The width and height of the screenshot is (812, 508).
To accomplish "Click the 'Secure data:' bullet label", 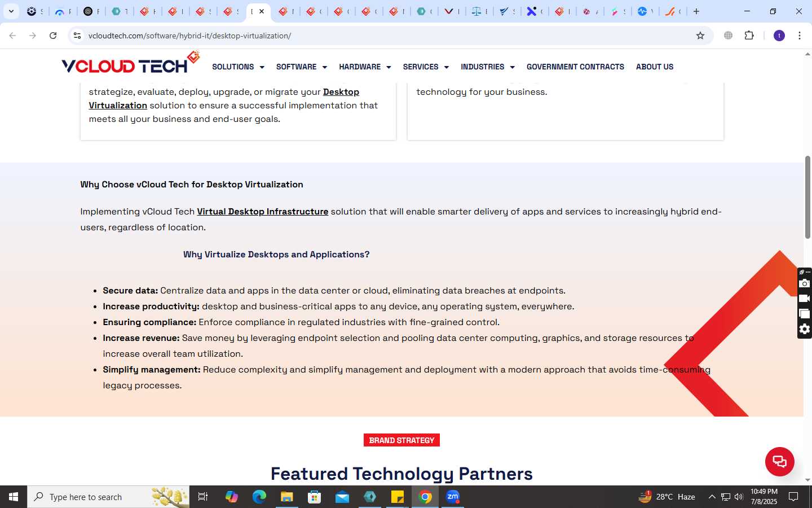I will (x=130, y=291).
